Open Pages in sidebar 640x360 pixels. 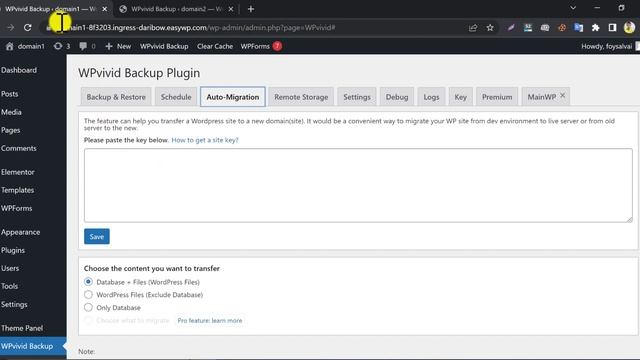pos(10,130)
